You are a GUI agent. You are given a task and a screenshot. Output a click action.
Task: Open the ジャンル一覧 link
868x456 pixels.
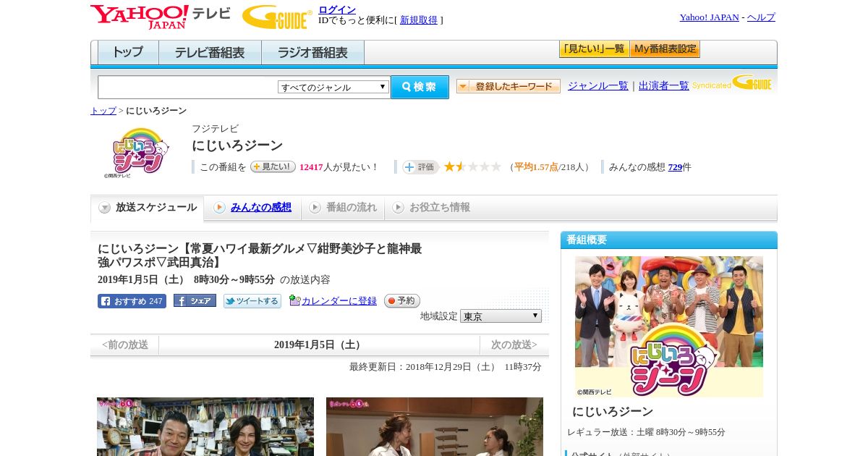(x=598, y=85)
